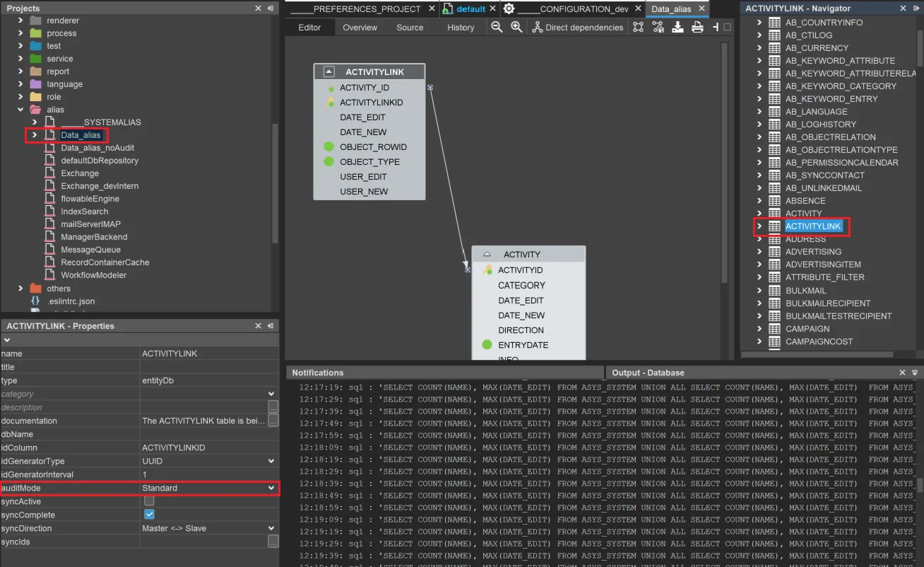This screenshot has height=567, width=924.
Task: Zoom in the diagram with plus magnifier
Action: tap(516, 27)
